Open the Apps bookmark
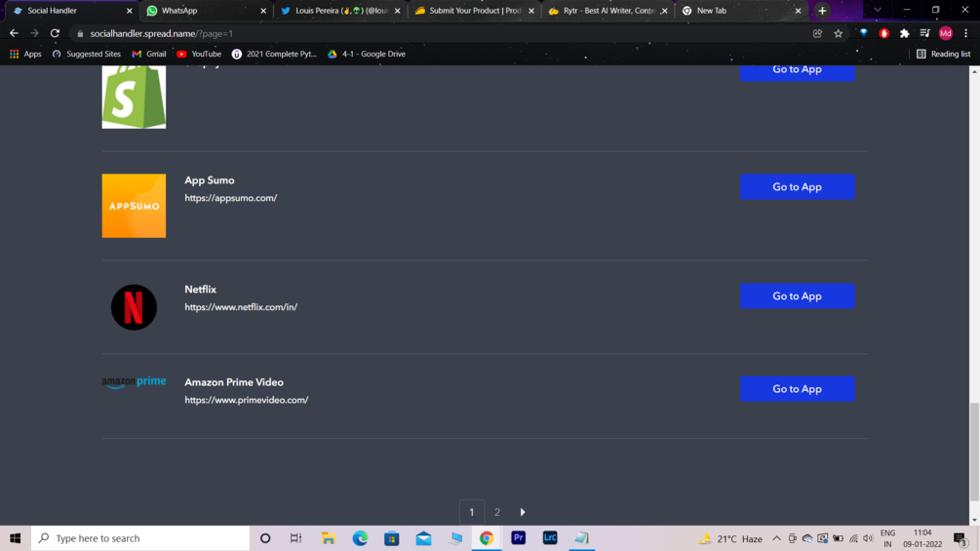The height and width of the screenshot is (551, 980). 25,54
